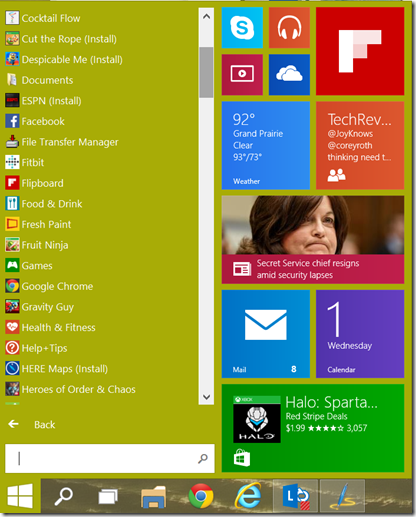Image resolution: width=416 pixels, height=517 pixels.
Task: Click the Fruit Ninja icon
Action: [x=12, y=245]
